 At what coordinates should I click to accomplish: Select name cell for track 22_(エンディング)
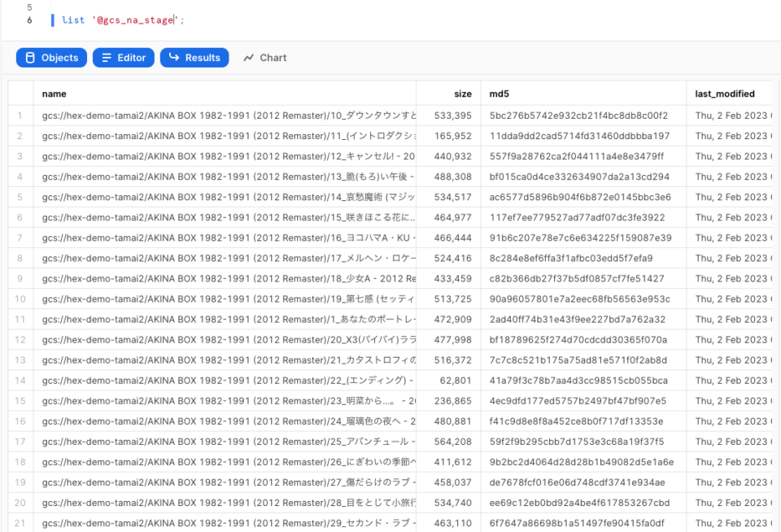pyautogui.click(x=225, y=381)
